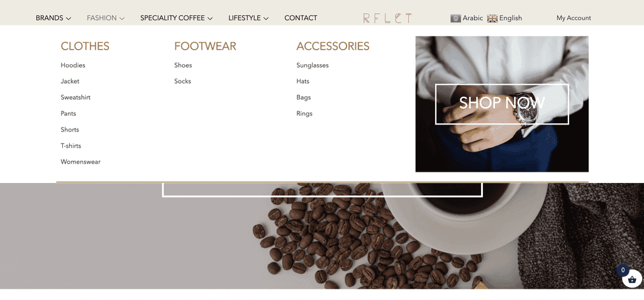Open the shopping basket icon
The width and height of the screenshot is (644, 300).
631,279
